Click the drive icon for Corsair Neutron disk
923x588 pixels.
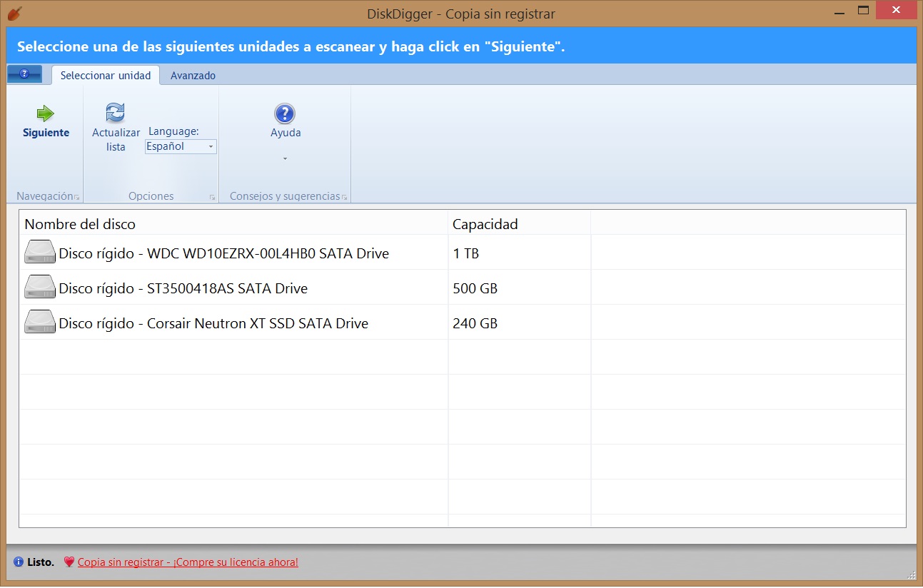point(40,322)
